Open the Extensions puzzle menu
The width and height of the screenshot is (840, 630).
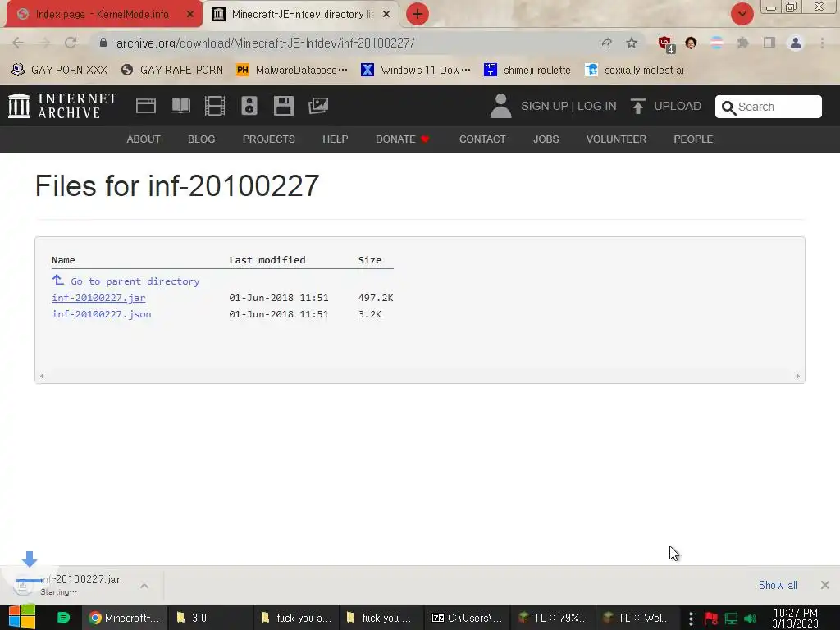(x=742, y=43)
